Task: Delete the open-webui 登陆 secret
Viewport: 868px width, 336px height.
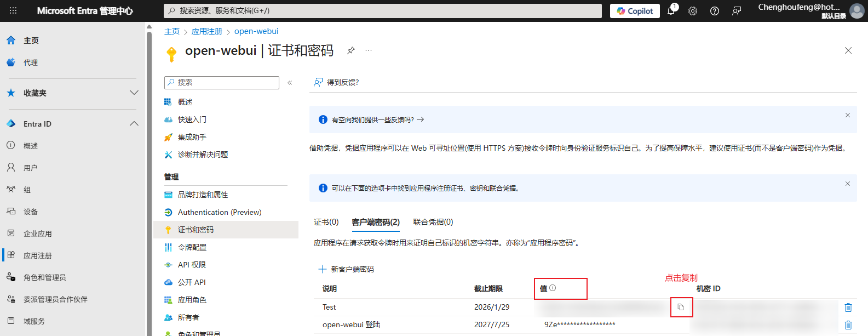Action: click(848, 325)
